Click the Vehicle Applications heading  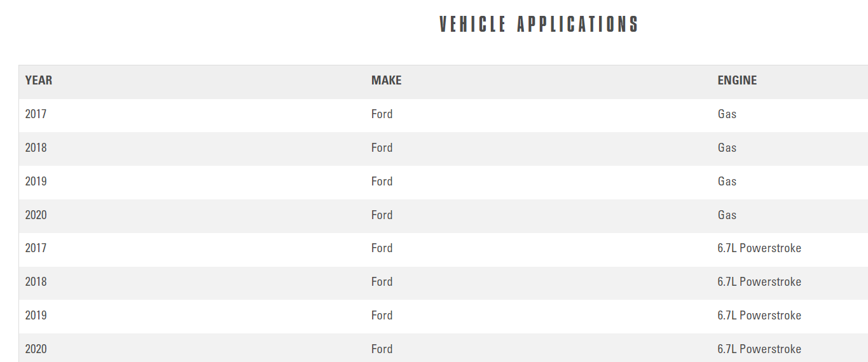pyautogui.click(x=539, y=25)
